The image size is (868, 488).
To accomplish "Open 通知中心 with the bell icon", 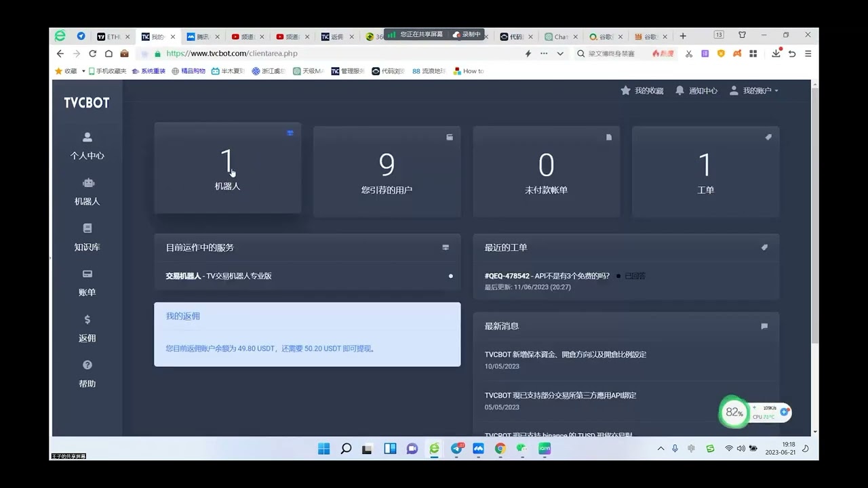I will (696, 90).
